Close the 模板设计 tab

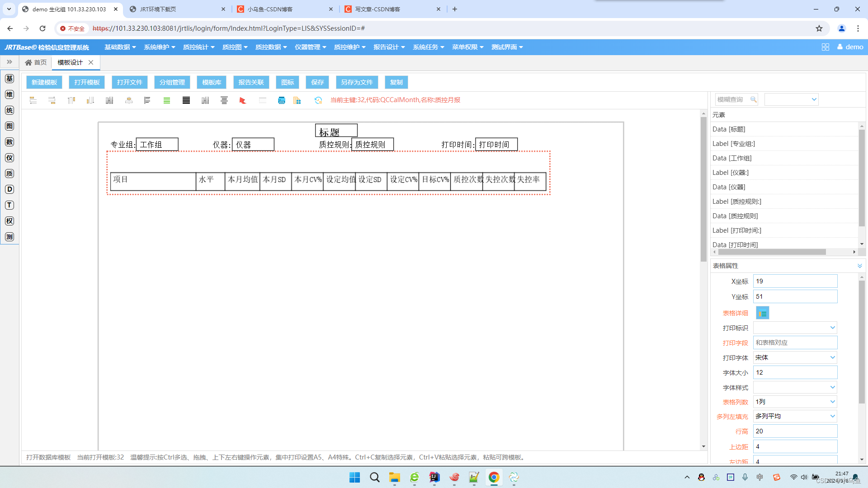tap(91, 62)
